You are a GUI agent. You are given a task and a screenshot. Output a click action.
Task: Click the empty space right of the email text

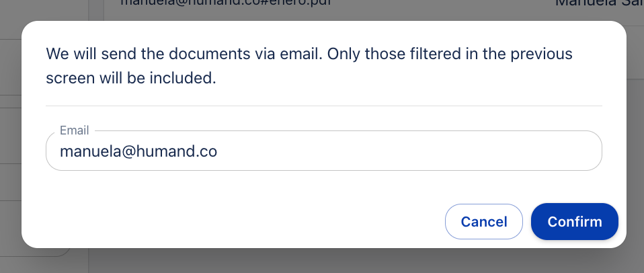coord(403,152)
